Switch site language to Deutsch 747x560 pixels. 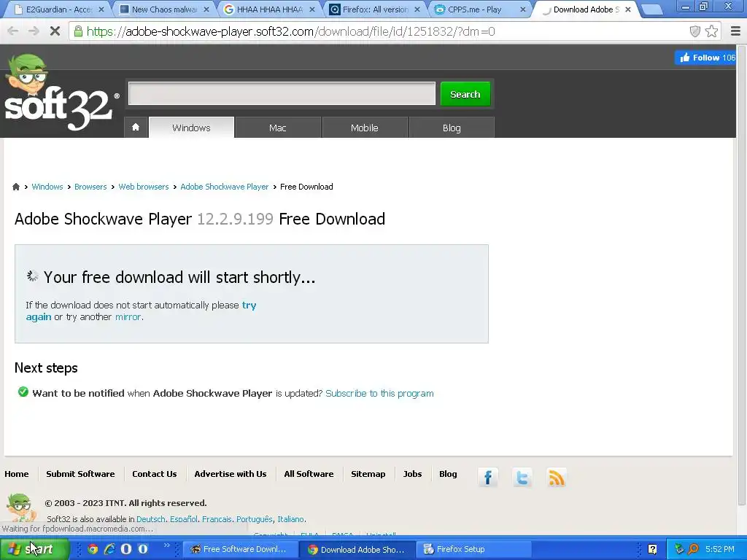[150, 519]
